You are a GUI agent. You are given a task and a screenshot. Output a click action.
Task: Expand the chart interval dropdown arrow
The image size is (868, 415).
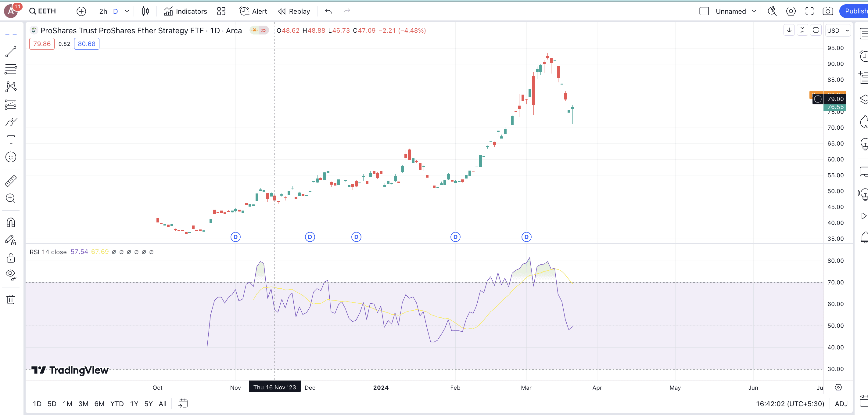tap(127, 12)
